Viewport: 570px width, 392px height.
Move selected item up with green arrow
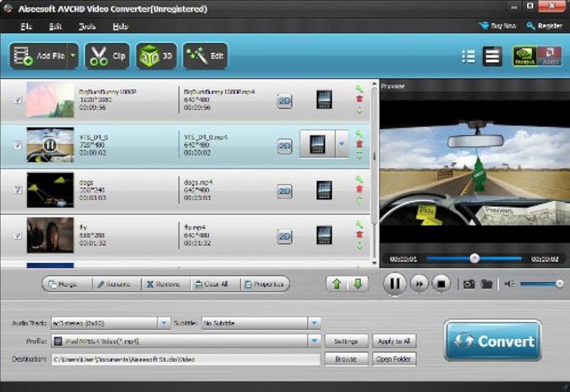pyautogui.click(x=336, y=284)
